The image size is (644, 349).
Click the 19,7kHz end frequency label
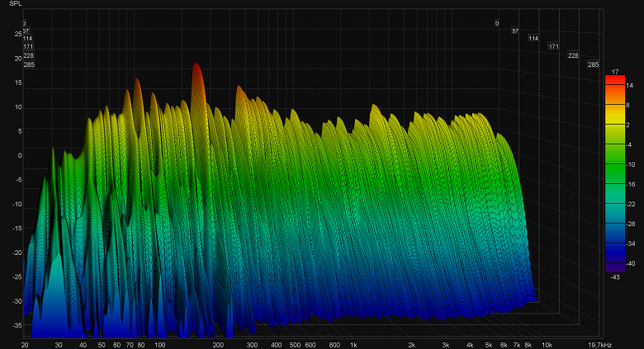click(x=600, y=345)
